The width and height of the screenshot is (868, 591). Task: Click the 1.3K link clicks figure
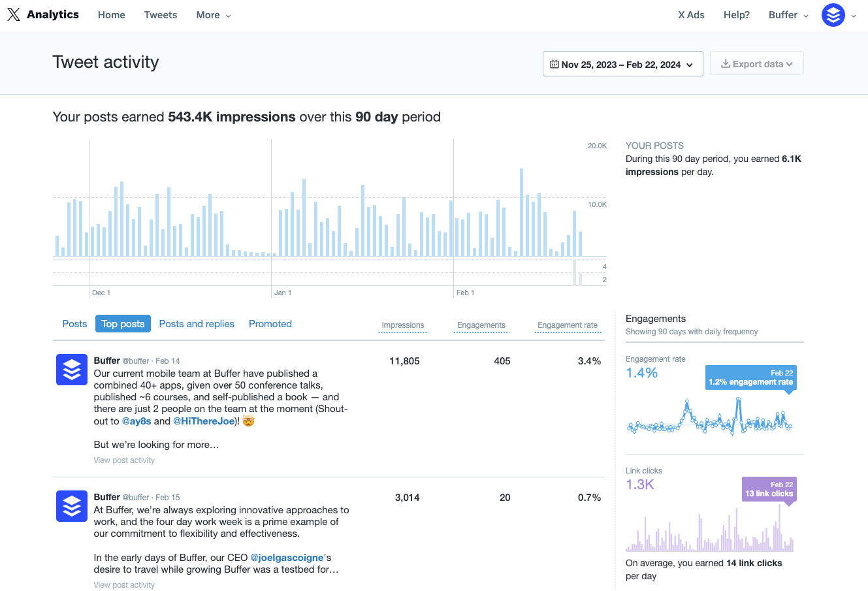coord(640,485)
